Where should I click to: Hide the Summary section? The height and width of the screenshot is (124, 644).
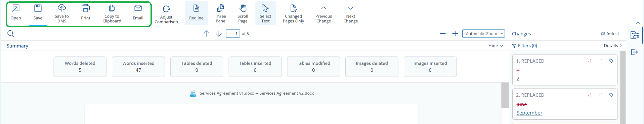496,45
